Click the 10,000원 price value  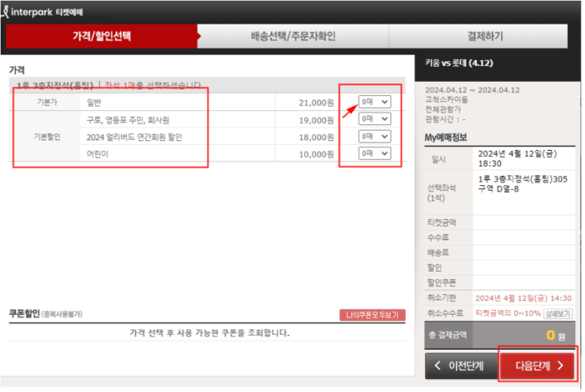click(x=317, y=154)
